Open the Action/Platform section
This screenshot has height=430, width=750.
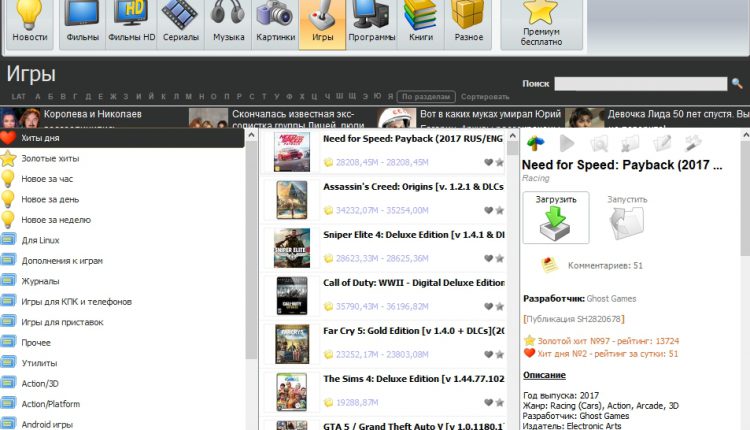point(50,404)
